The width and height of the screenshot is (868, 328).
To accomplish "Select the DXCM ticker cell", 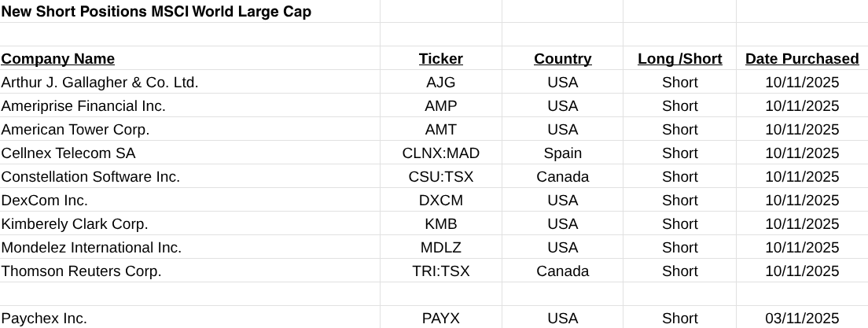I will coord(441,201).
